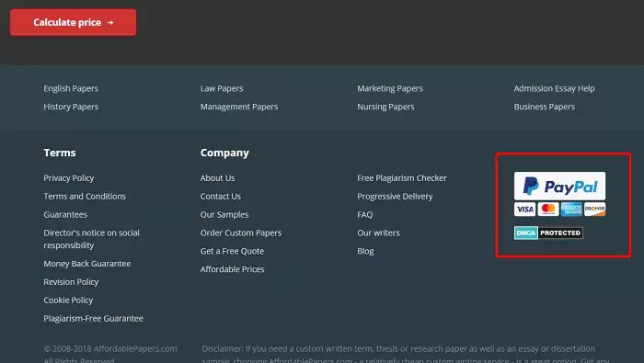The height and width of the screenshot is (363, 644).
Task: Go to the About Us page
Action: click(217, 178)
